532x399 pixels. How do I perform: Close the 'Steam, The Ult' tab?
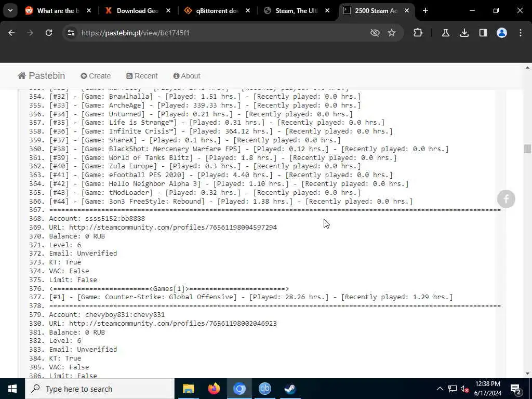point(327,10)
